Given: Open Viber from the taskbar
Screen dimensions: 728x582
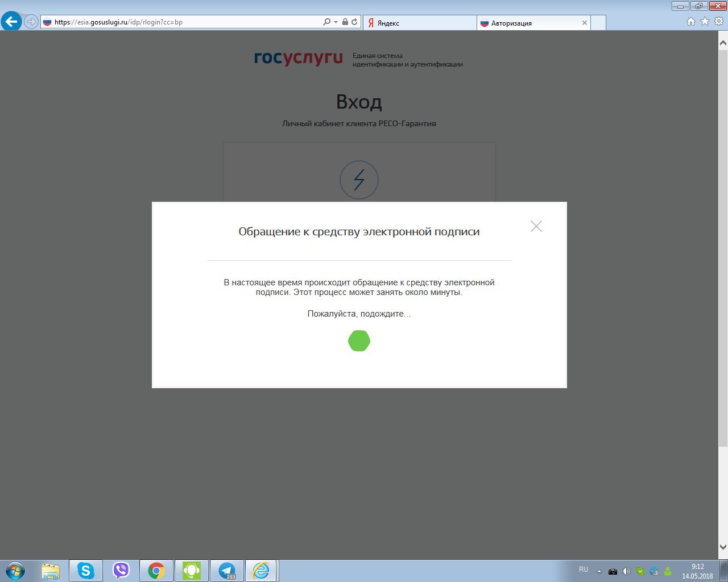Looking at the screenshot, I should pyautogui.click(x=121, y=570).
